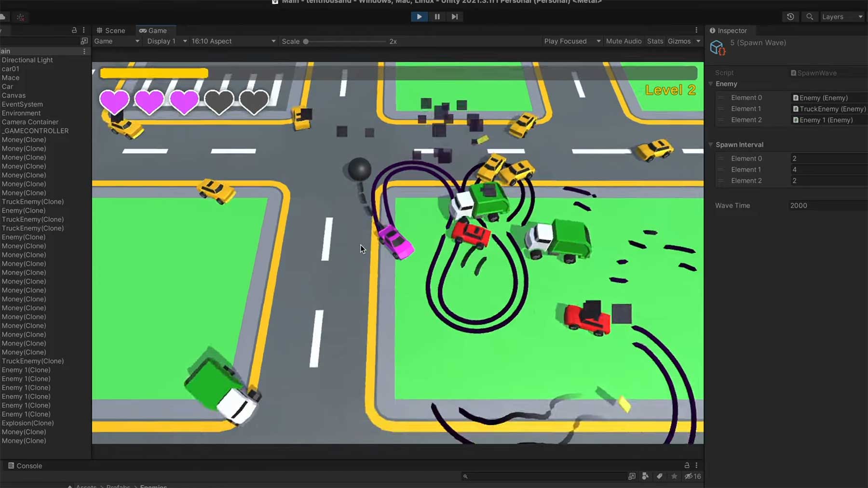Click the search by type icon
This screenshot has height=488, width=868.
(x=645, y=476)
